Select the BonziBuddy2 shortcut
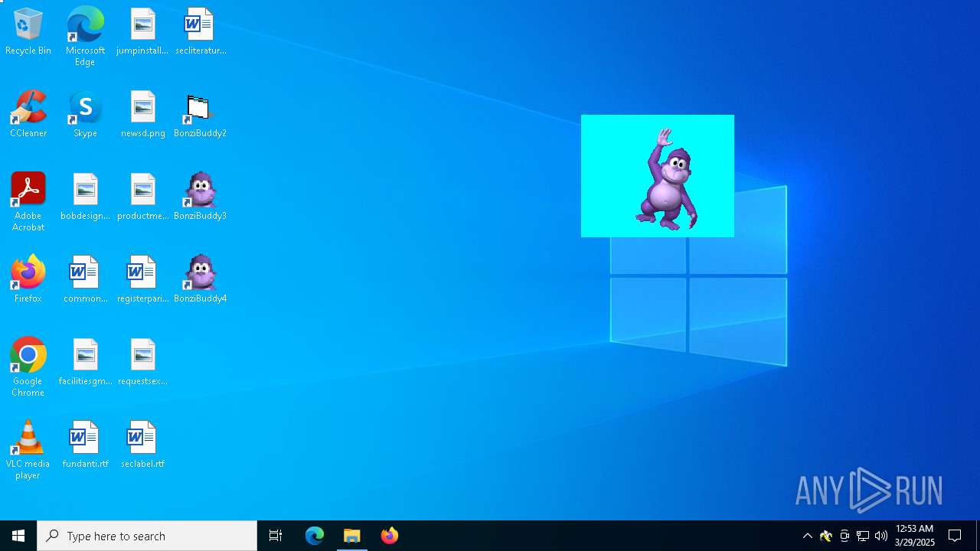Viewport: 980px width, 551px height. 200,115
